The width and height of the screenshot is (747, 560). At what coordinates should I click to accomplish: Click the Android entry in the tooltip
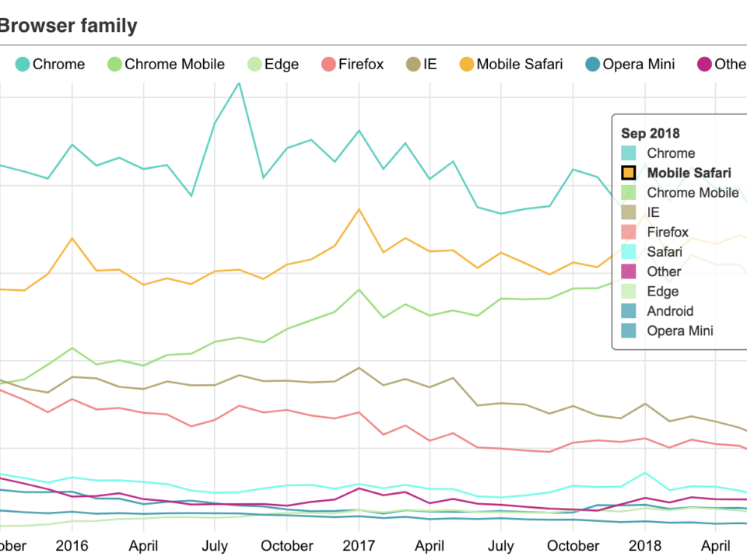point(670,311)
